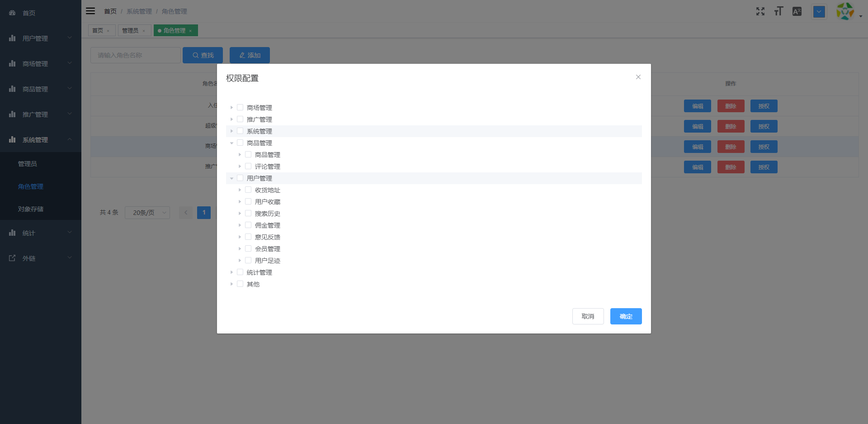Click the user avatar in top right corner
This screenshot has width=868, height=424.
point(844,11)
